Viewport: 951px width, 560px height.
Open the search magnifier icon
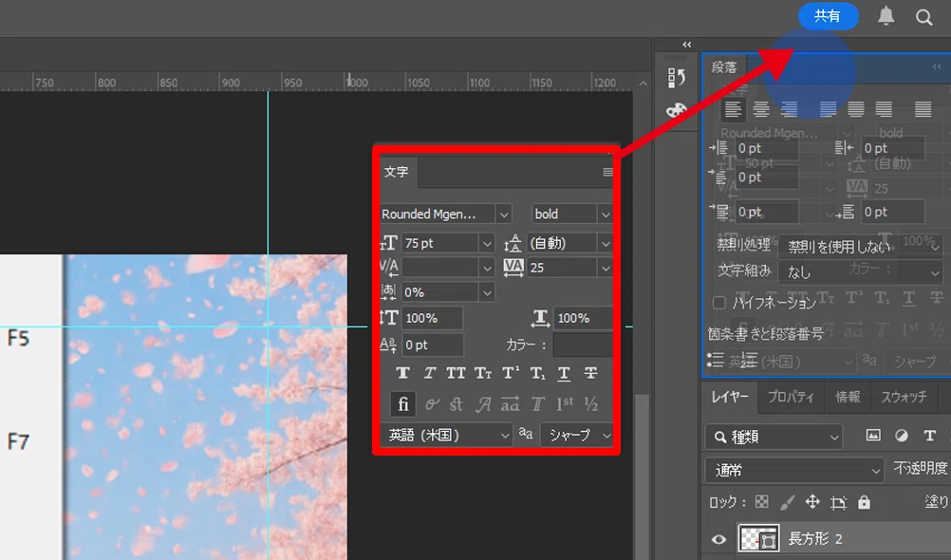point(923,17)
